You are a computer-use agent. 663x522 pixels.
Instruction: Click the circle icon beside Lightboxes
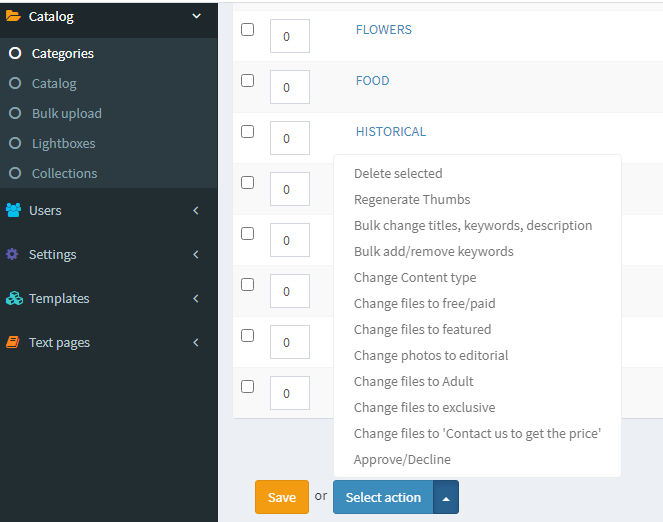pos(15,143)
